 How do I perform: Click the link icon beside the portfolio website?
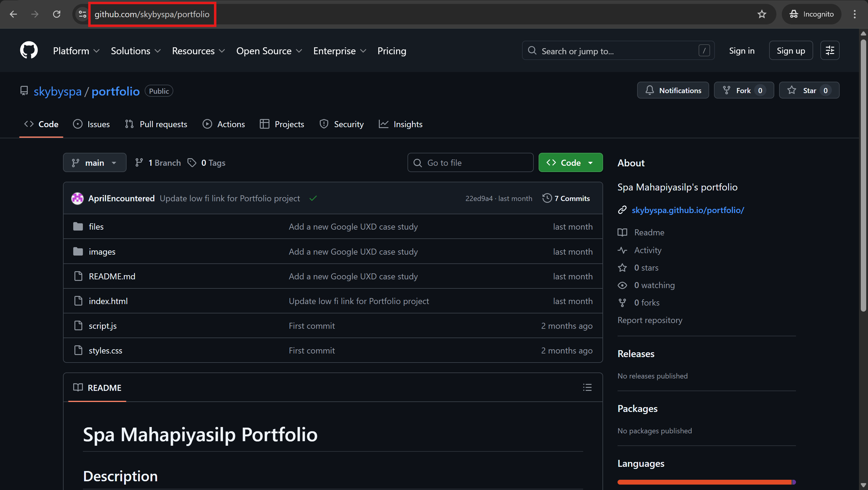(x=622, y=210)
